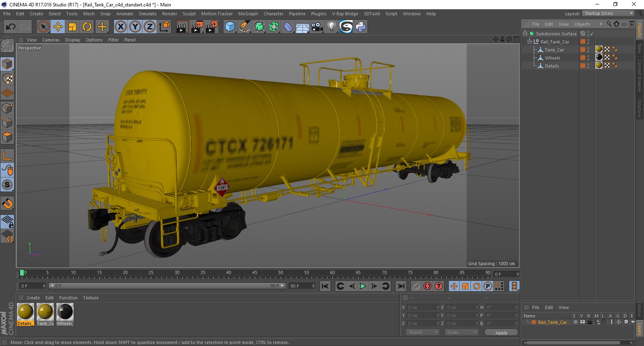
Task: Switch to Polygons mode
Action: [7, 137]
